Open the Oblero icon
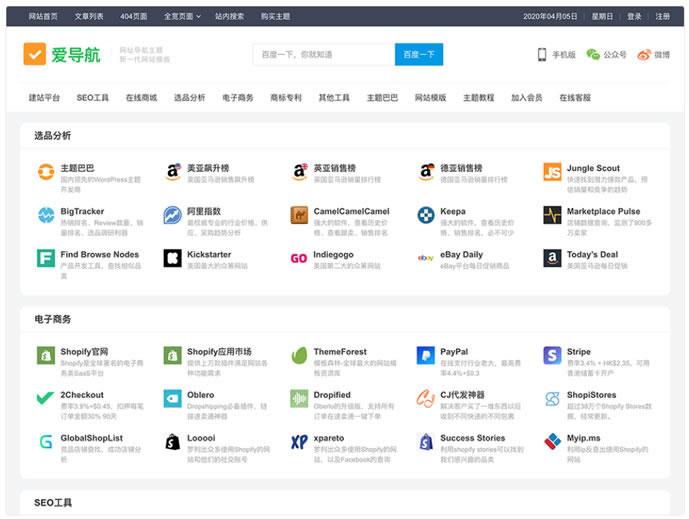Viewport: 689px width, 519px height. [173, 398]
